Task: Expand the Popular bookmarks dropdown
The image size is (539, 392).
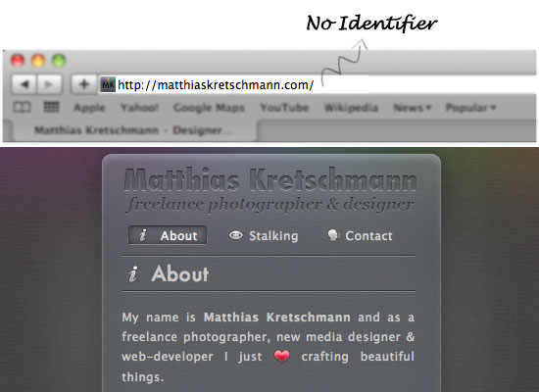Action: tap(470, 108)
